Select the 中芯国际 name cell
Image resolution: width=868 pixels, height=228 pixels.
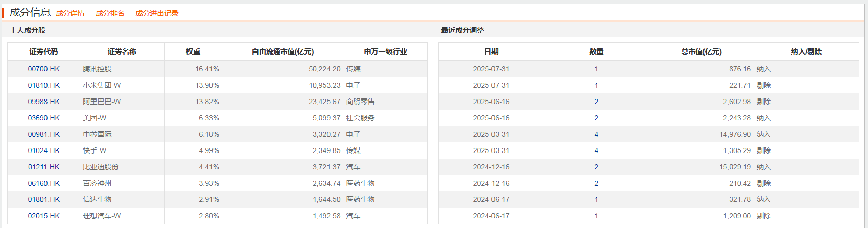[x=122, y=134]
